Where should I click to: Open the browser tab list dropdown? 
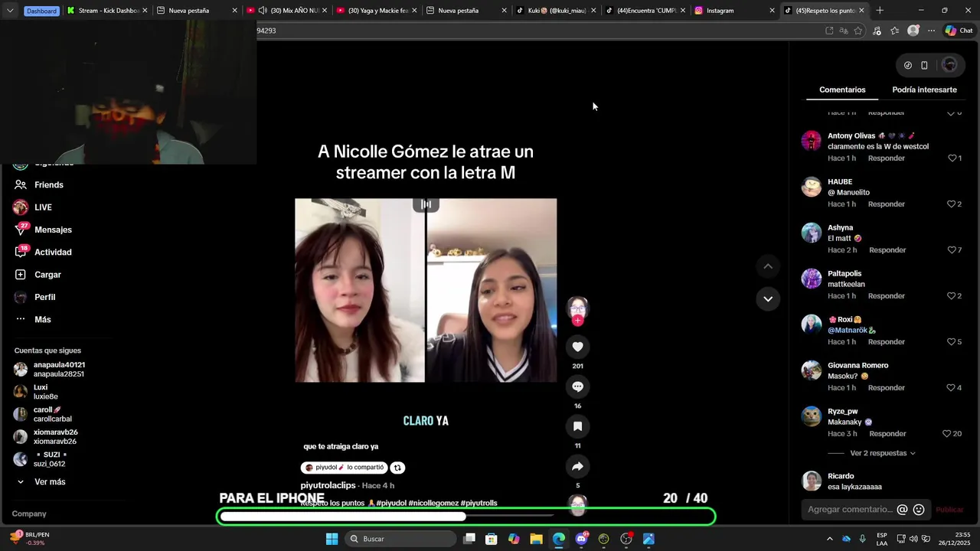click(10, 11)
